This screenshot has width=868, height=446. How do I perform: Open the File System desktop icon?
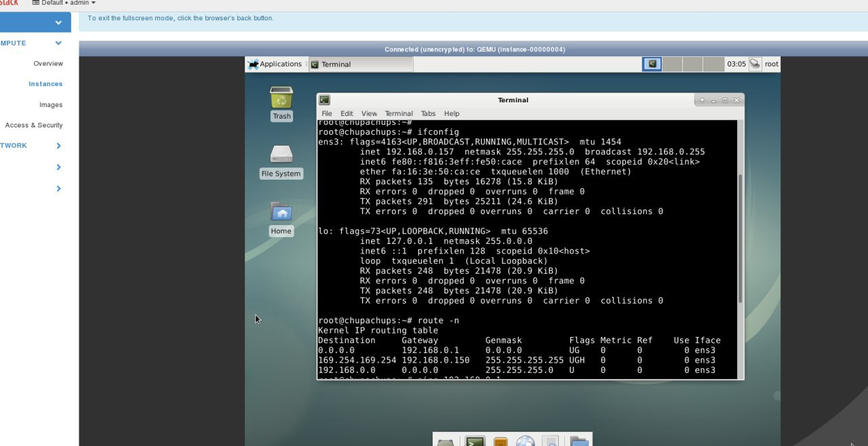pyautogui.click(x=281, y=161)
